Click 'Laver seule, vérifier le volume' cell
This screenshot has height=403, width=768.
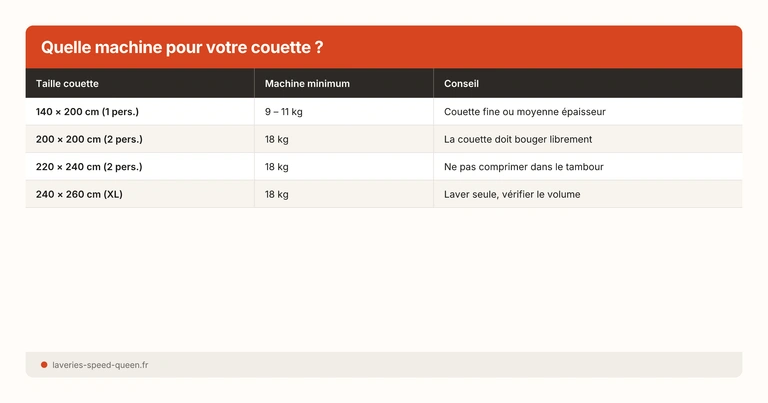pos(512,194)
